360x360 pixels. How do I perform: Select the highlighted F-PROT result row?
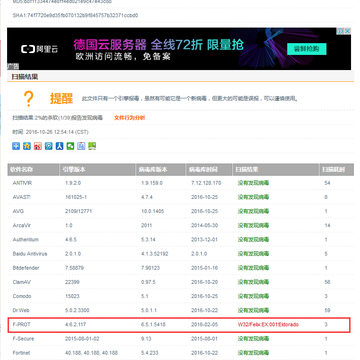tap(179, 325)
